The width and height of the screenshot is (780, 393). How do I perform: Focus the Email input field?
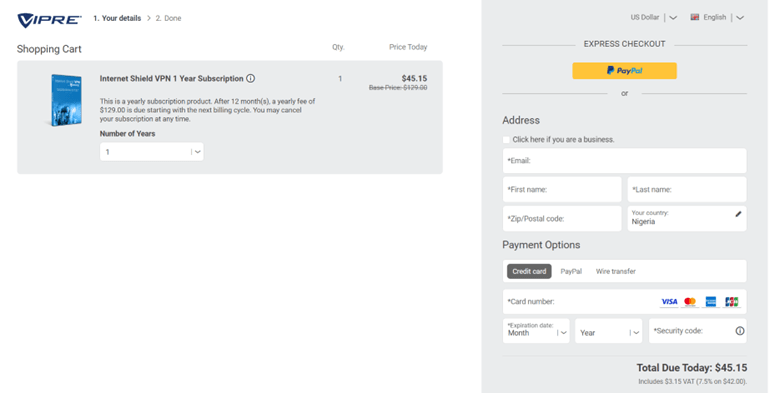tap(624, 161)
